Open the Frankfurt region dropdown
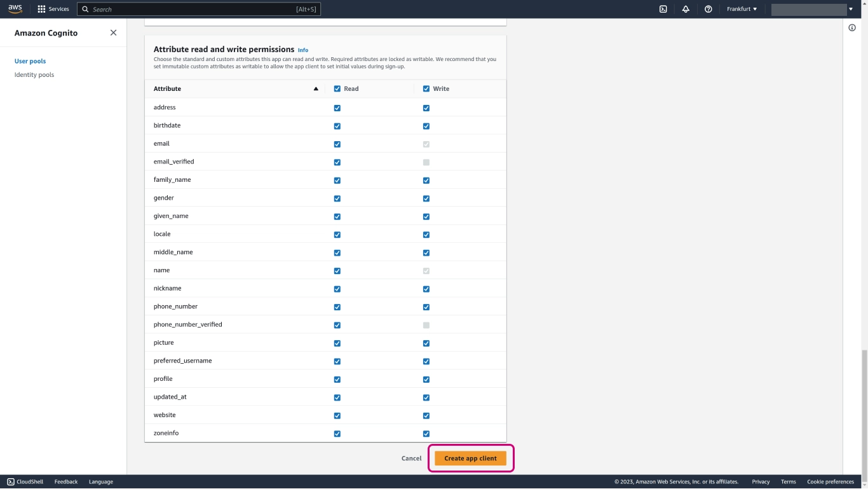Screen dimensions: 868x489 742,9
